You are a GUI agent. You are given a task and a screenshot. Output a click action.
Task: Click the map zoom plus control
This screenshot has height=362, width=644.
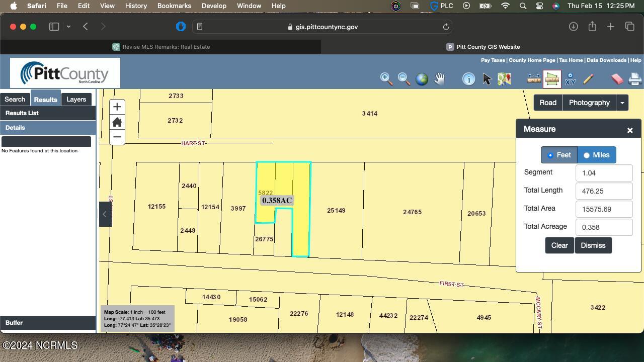[117, 107]
